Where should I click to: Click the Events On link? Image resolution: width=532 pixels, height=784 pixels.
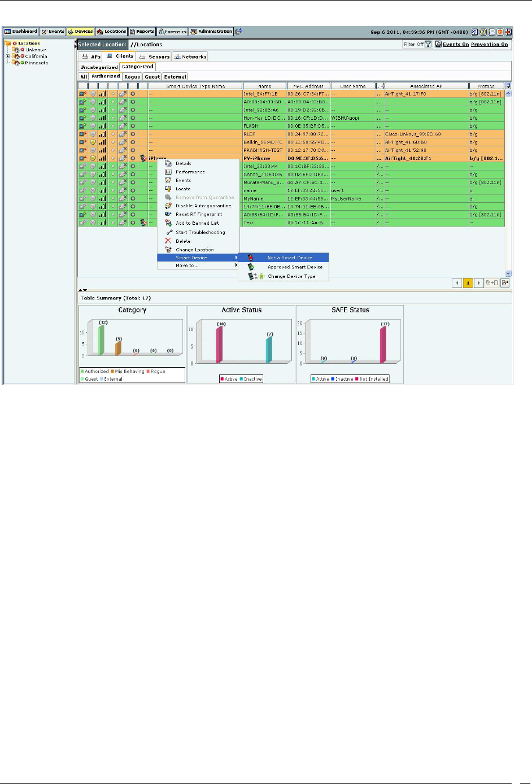coord(455,44)
